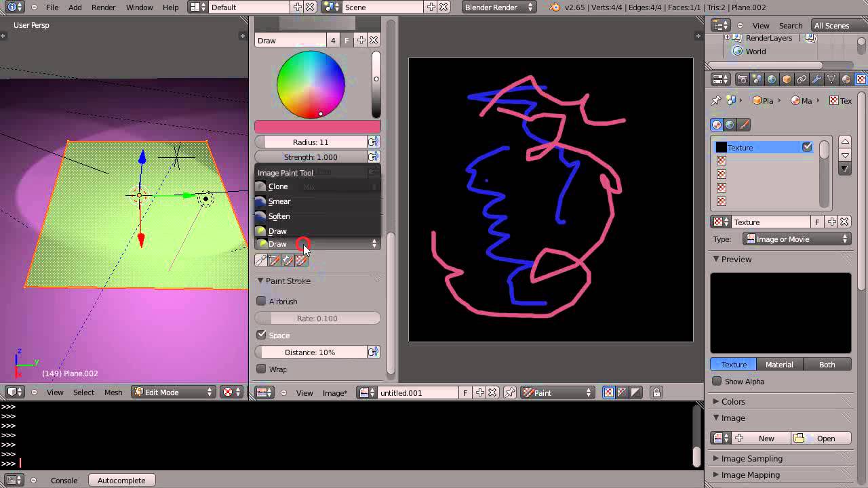Unlink the untitled.001 image with X
The width and height of the screenshot is (868, 488).
493,392
